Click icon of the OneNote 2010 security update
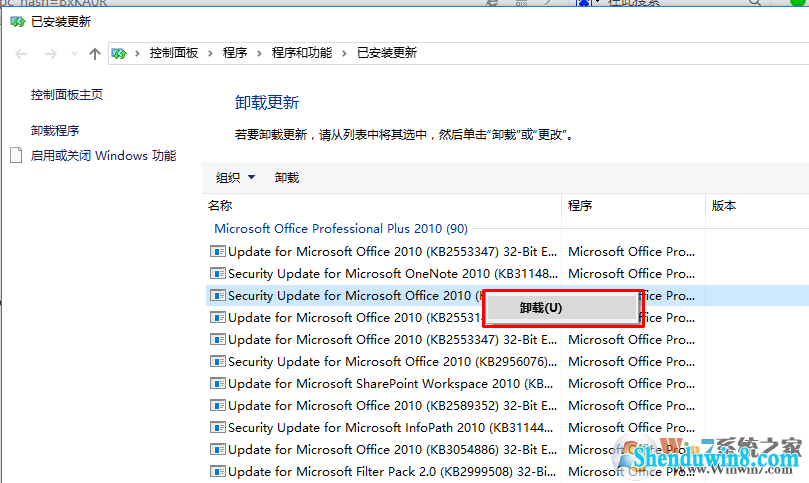Screen dimensions: 809x483 coord(218,273)
